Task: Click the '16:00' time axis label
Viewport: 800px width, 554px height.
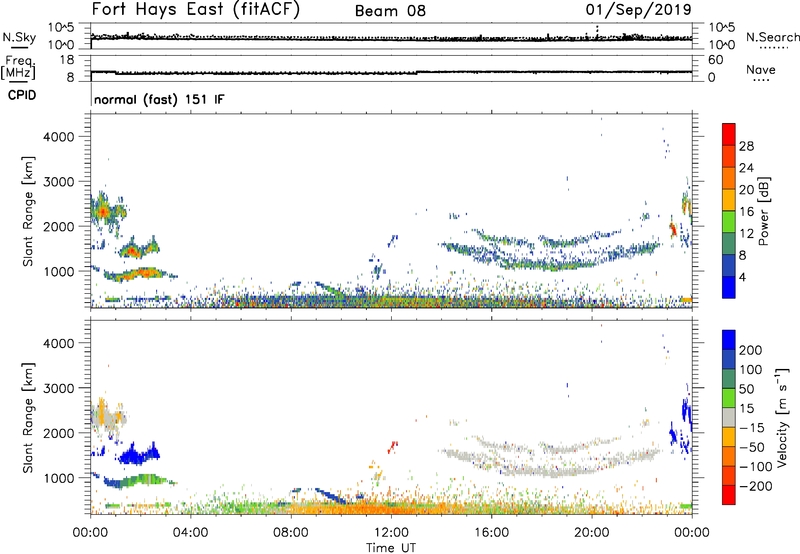Action: (491, 533)
